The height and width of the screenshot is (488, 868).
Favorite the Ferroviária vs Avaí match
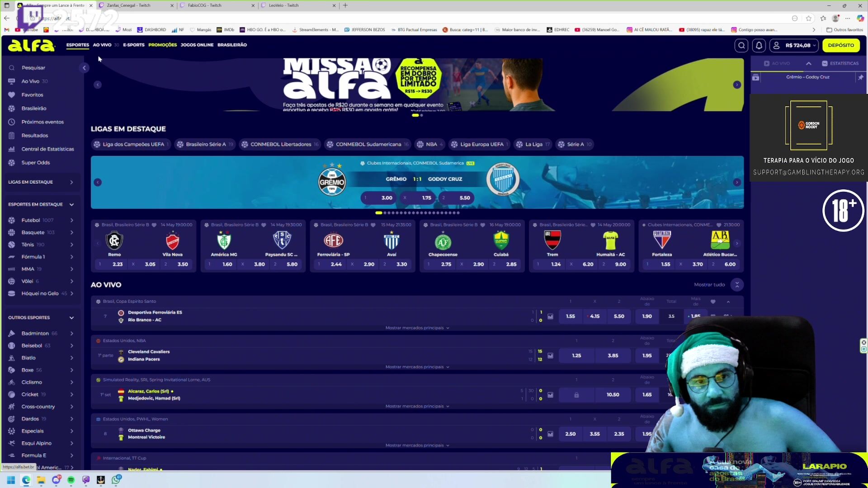click(x=373, y=225)
